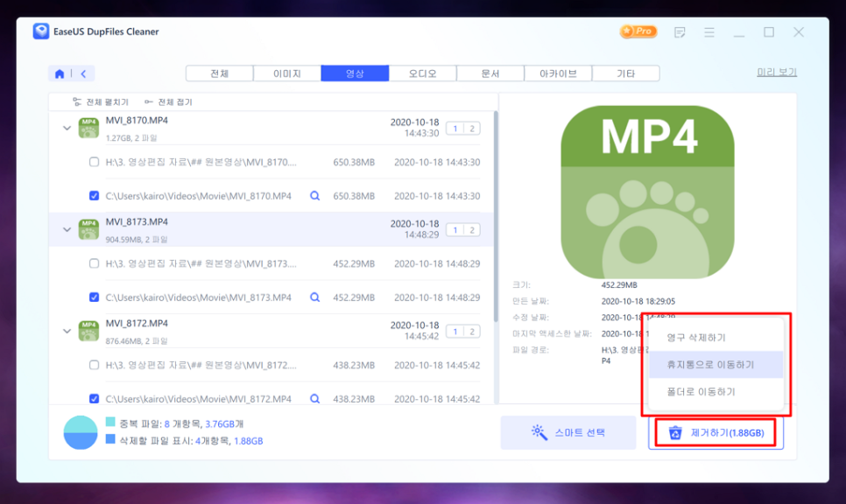Select file 2 in MVI_8170 group
846x504 pixels.
[x=472, y=129]
